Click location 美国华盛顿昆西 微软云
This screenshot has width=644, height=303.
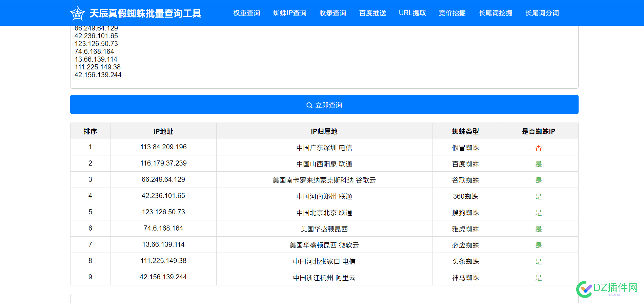(324, 245)
